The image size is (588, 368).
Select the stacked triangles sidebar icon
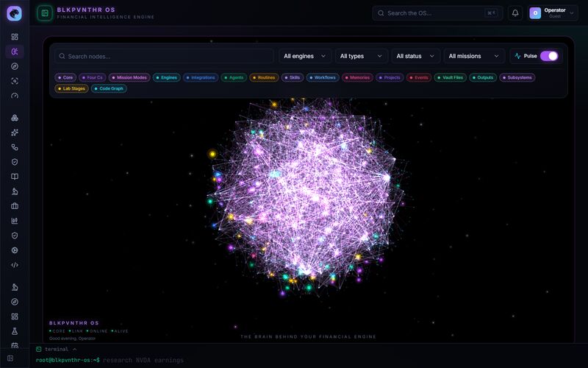click(x=15, y=118)
